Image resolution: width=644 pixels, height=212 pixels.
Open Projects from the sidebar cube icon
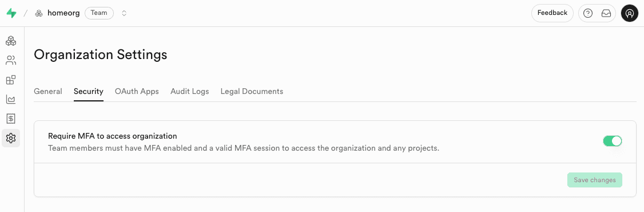(x=11, y=41)
